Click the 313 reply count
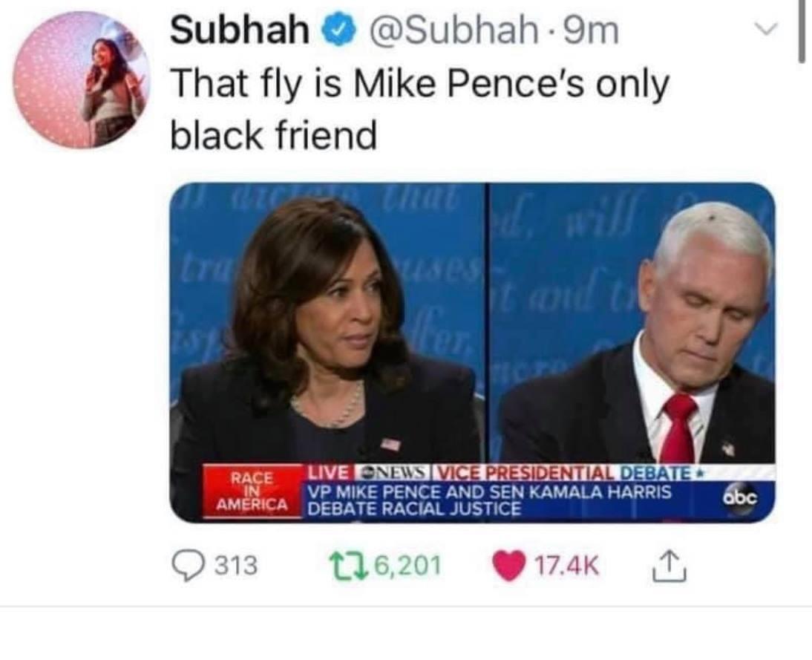Viewport: 812px width, 660px height. click(x=235, y=565)
